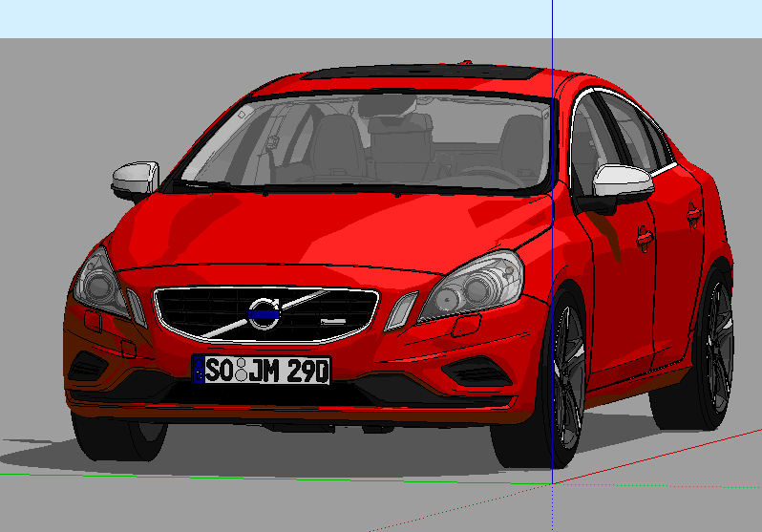Viewport: 762px width, 532px height.
Task: Select the lower air vent below the right headlight
Action: [477, 372]
